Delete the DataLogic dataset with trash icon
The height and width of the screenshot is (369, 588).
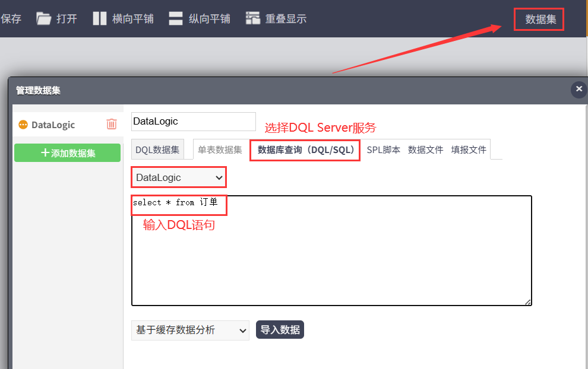[x=112, y=124]
